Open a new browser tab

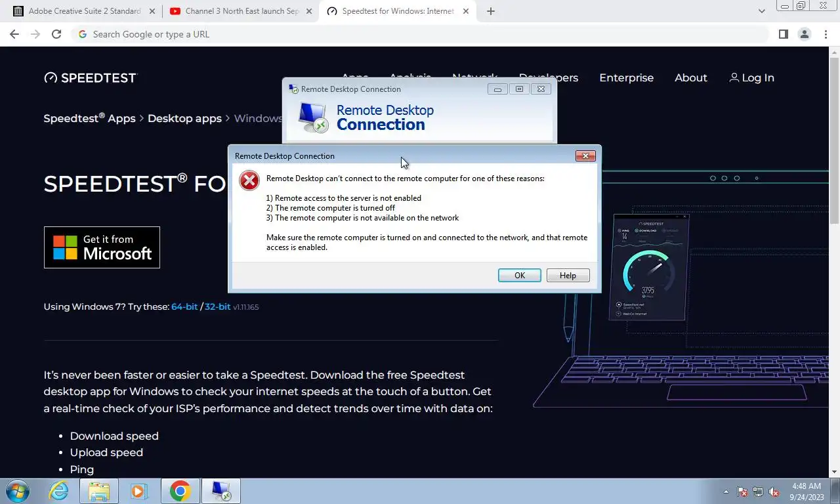click(x=491, y=11)
